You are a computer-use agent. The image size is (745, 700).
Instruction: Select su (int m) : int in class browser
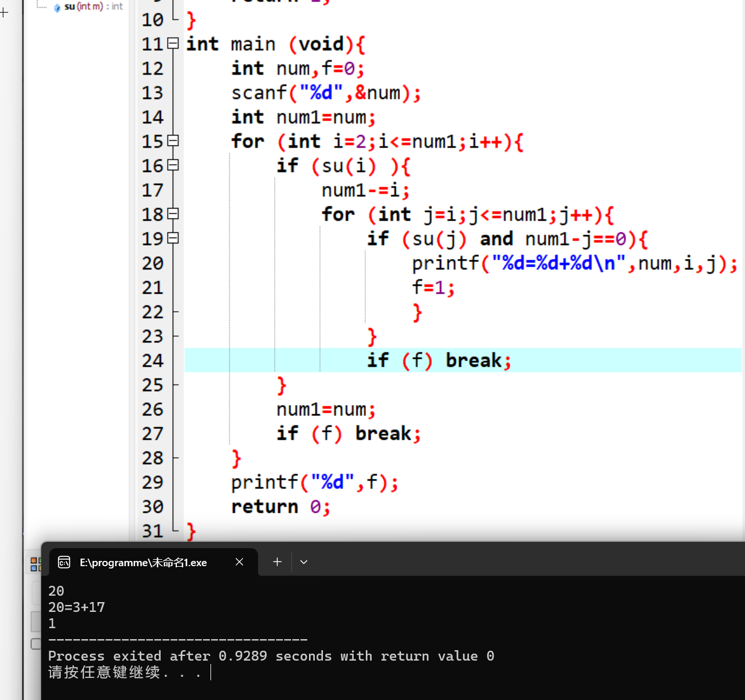pyautogui.click(x=93, y=6)
